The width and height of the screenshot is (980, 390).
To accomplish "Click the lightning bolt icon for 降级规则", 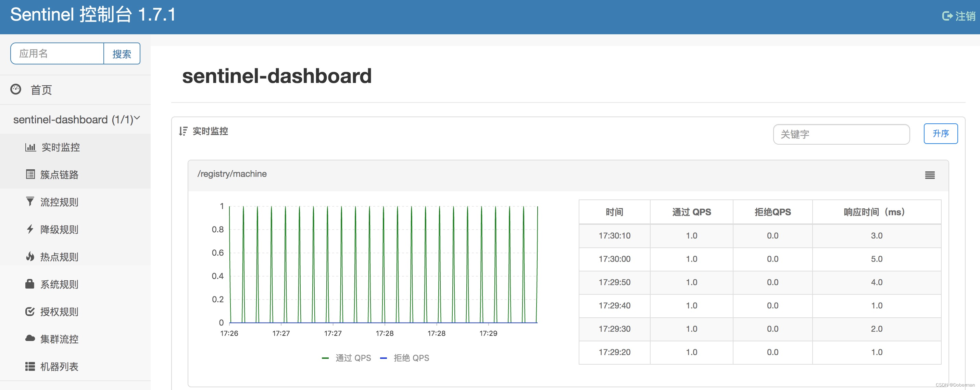I will [x=30, y=229].
